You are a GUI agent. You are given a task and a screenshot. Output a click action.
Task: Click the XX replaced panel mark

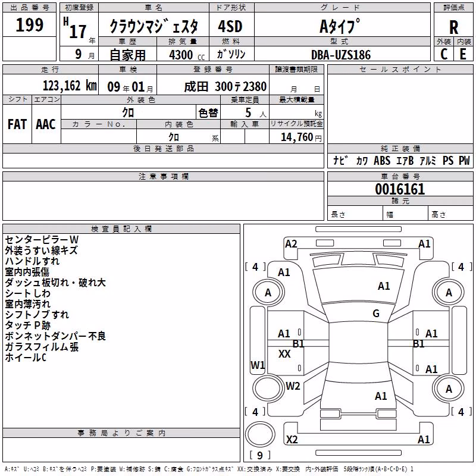[x=284, y=354]
